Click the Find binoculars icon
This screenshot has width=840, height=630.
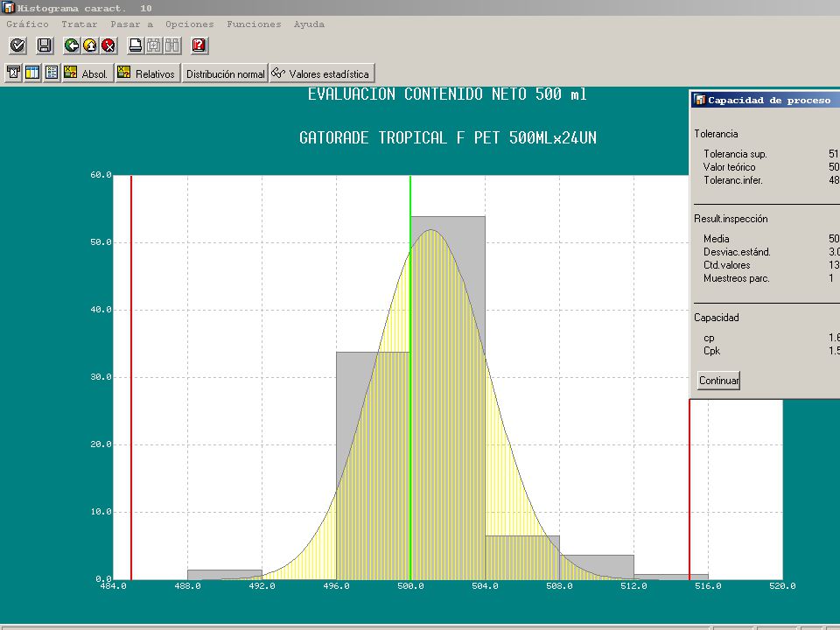pyautogui.click(x=154, y=45)
